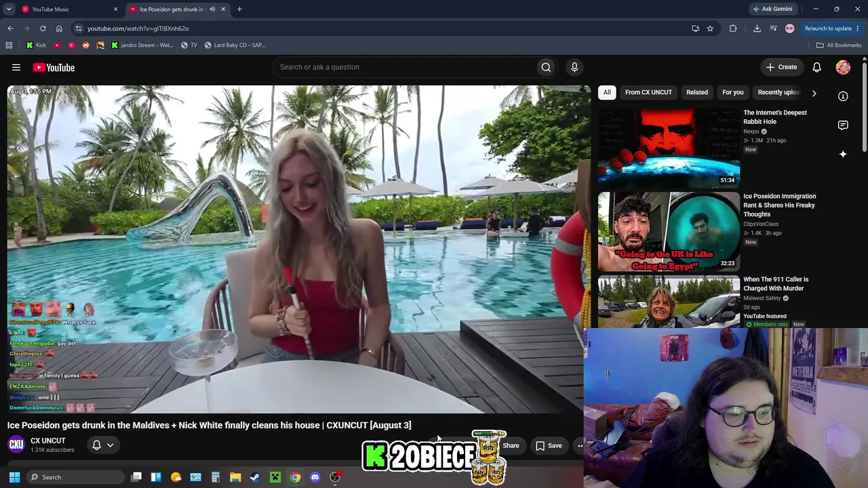Install app icon in the address bar
The image size is (868, 488).
(x=695, y=28)
